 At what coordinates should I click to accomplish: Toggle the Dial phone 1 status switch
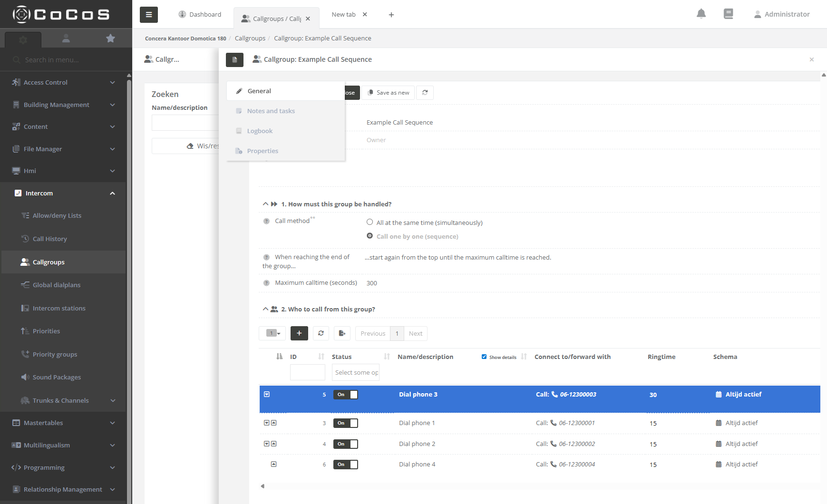click(346, 423)
